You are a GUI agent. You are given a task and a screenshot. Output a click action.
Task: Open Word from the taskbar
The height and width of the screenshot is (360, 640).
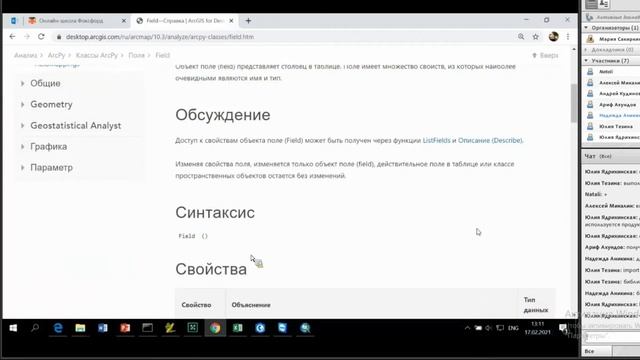click(x=102, y=328)
